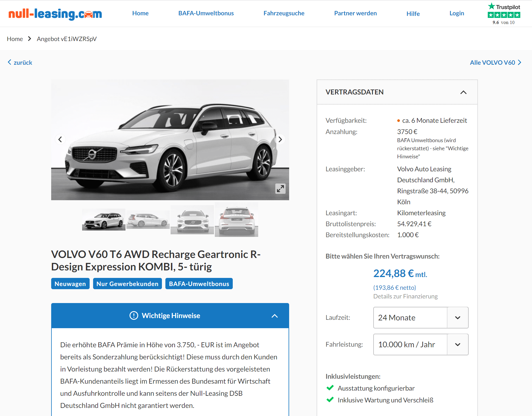Viewport: 532px width, 416px height.
Task: Click the Home breadcrumb link
Action: pyautogui.click(x=15, y=39)
